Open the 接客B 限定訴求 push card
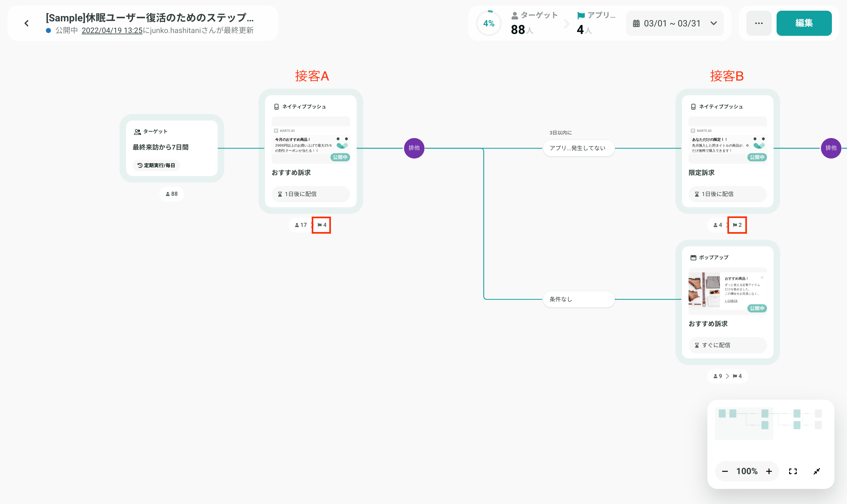The height and width of the screenshot is (504, 847). pos(728,151)
